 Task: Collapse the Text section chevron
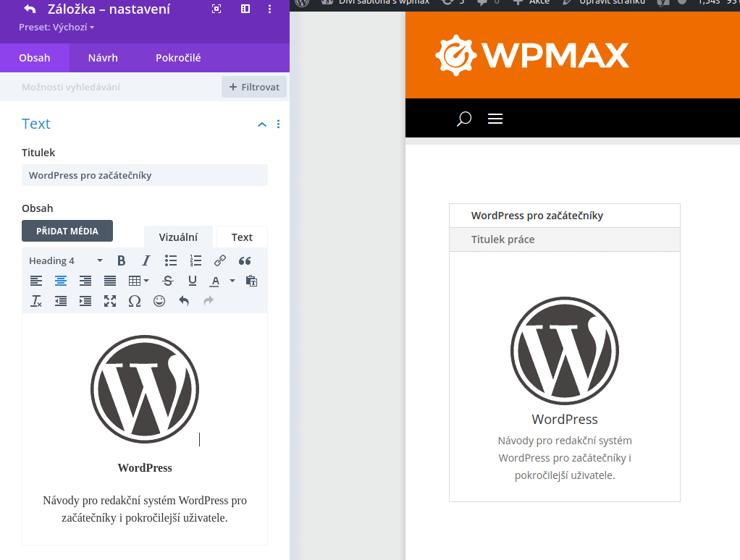pyautogui.click(x=262, y=124)
